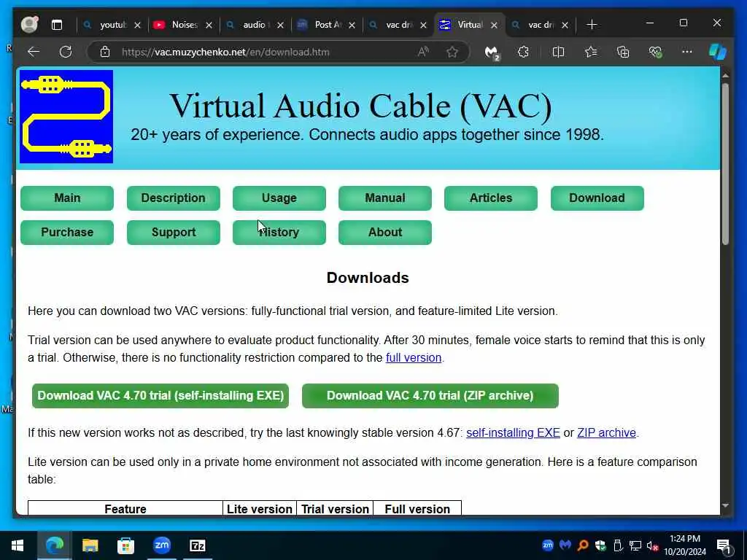The height and width of the screenshot is (560, 747).
Task: Switch to the first vac dri tab
Action: point(392,25)
